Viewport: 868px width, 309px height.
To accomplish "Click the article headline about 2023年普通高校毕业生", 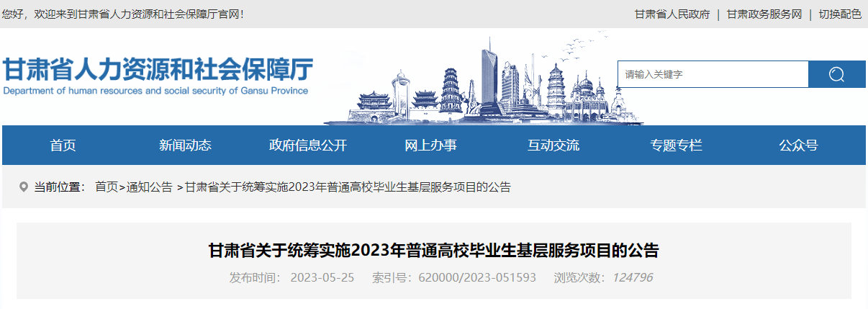I will click(434, 251).
